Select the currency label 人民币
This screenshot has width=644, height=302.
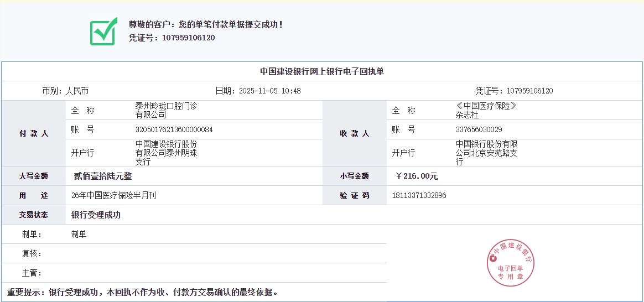coord(77,91)
